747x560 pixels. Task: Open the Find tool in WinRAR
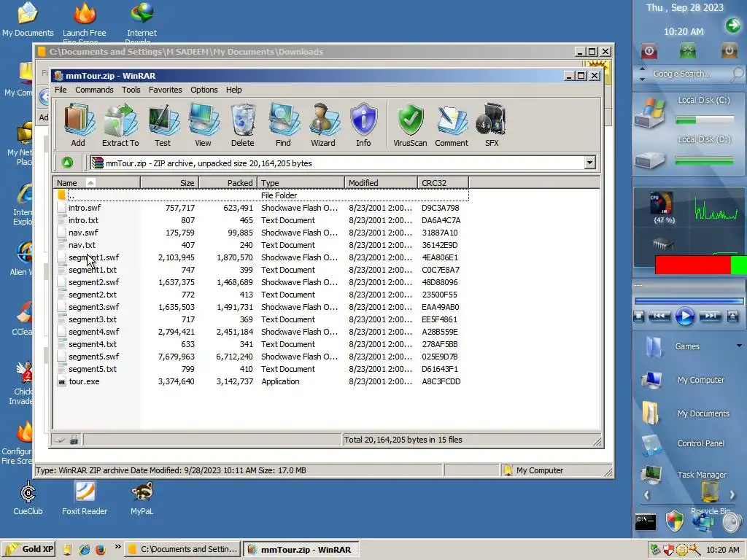coord(283,125)
